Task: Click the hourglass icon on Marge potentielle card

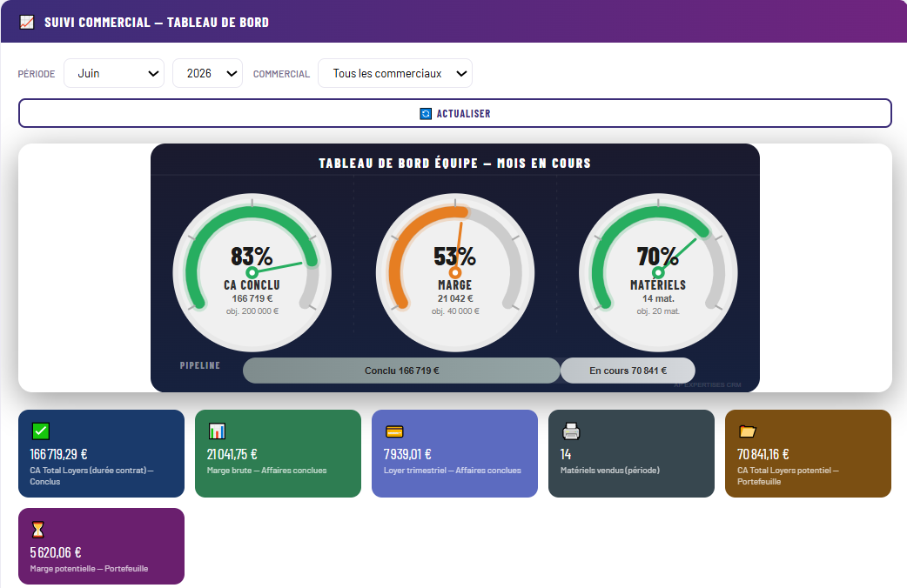Action: [37, 530]
